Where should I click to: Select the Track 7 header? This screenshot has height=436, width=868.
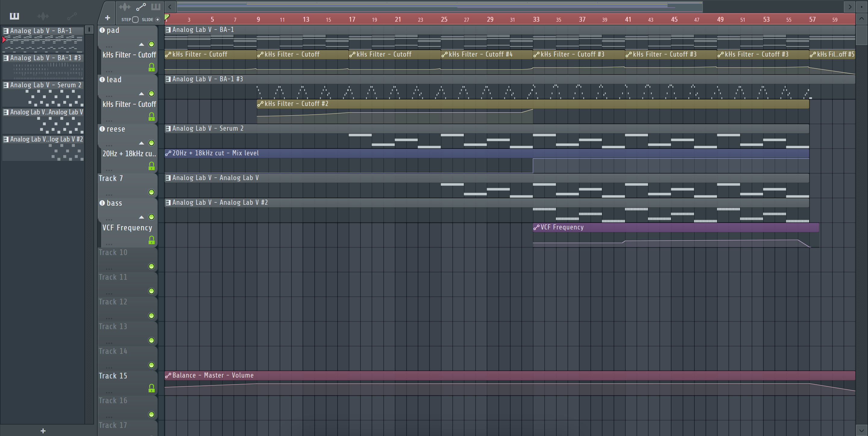pos(127,185)
